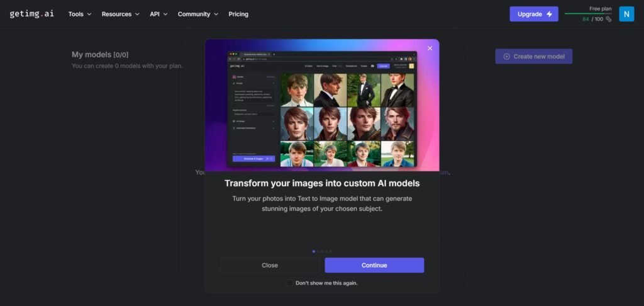Go to the Pricing page
The image size is (644, 306).
[238, 14]
